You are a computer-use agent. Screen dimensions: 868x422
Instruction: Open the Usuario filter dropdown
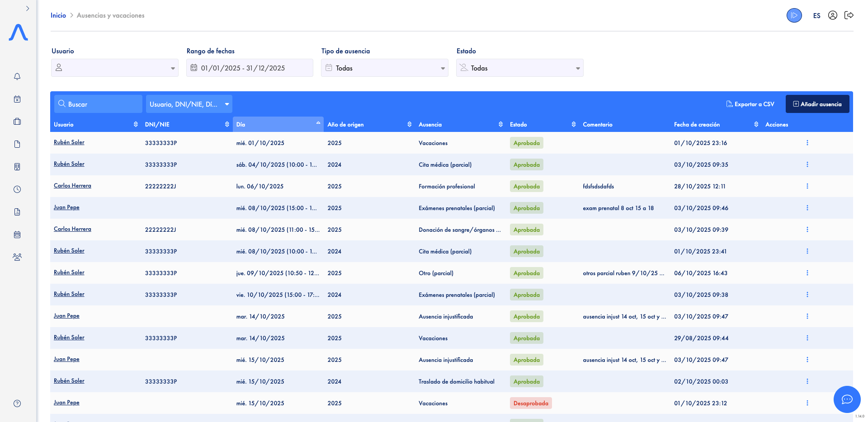pos(115,68)
